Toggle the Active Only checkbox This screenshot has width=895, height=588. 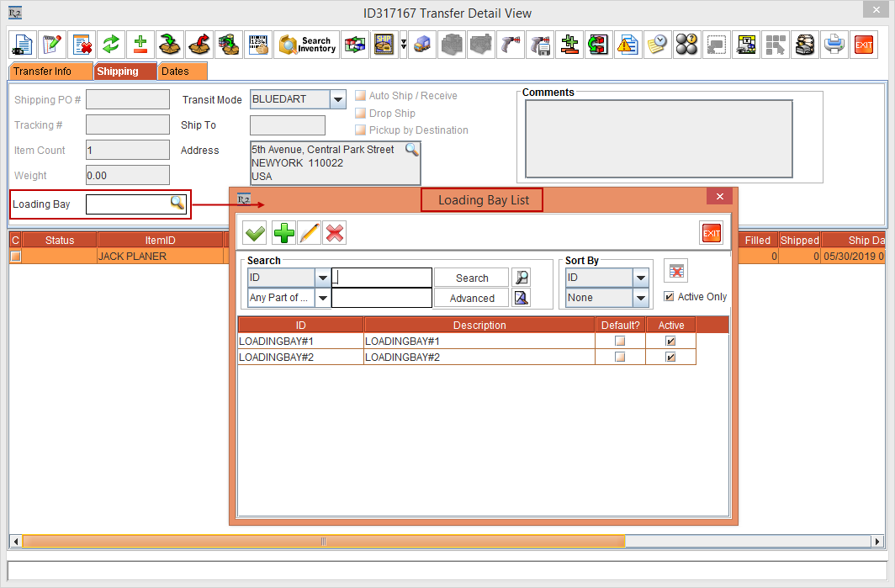pyautogui.click(x=669, y=297)
